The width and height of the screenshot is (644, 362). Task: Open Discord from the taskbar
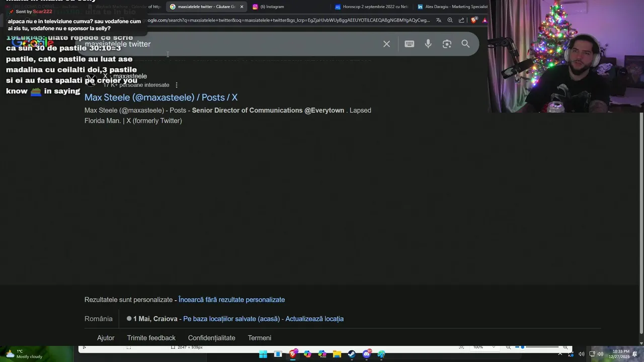(x=367, y=354)
